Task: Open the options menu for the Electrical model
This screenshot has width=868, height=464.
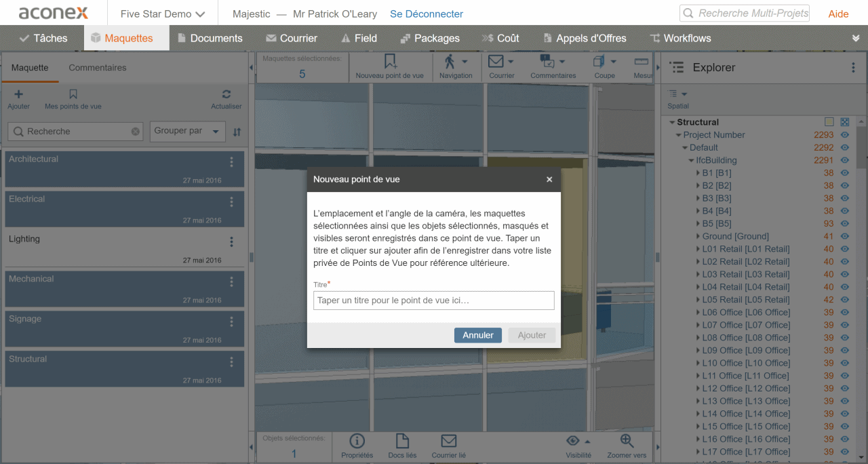Action: pos(231,202)
